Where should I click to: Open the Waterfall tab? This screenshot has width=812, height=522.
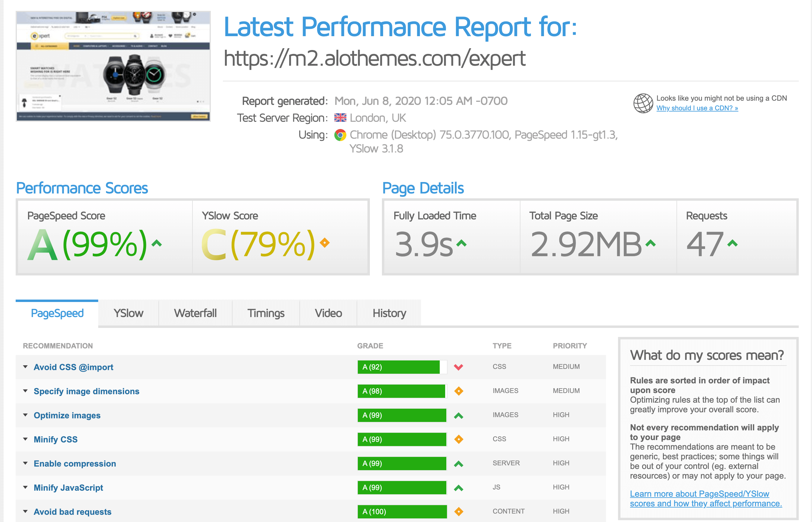click(195, 313)
